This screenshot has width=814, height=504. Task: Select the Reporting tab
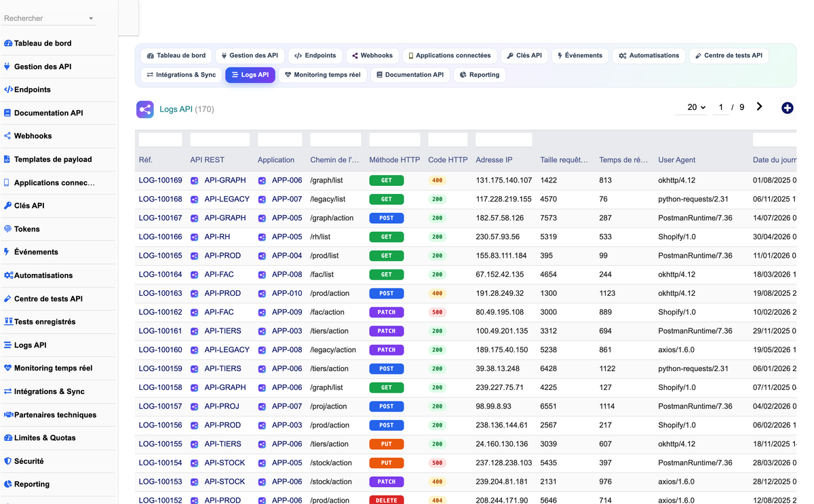[x=480, y=75]
